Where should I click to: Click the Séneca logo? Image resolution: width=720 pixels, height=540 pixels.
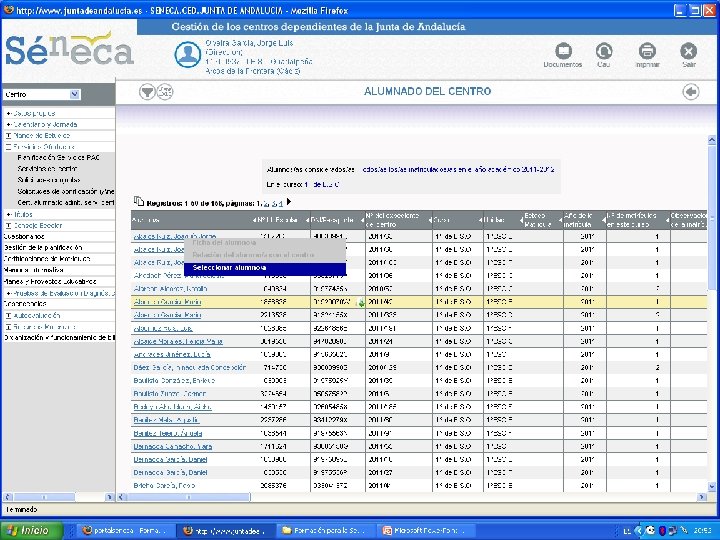coord(69,49)
